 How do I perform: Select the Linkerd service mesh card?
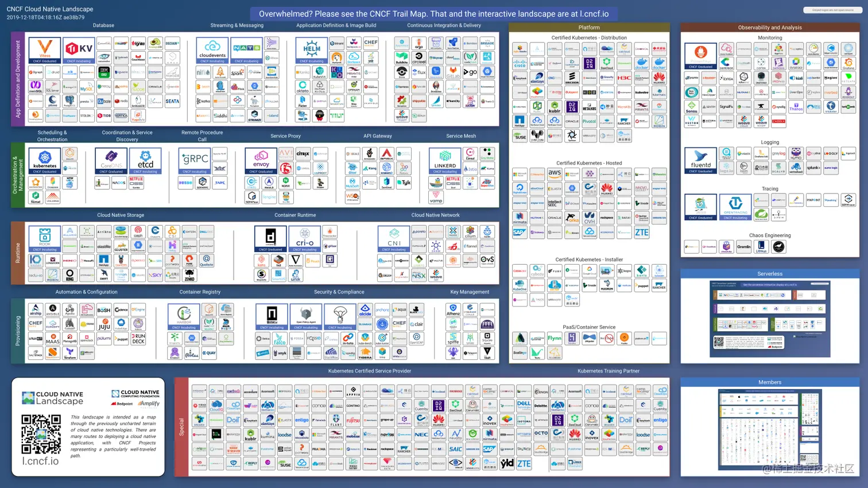(x=445, y=161)
